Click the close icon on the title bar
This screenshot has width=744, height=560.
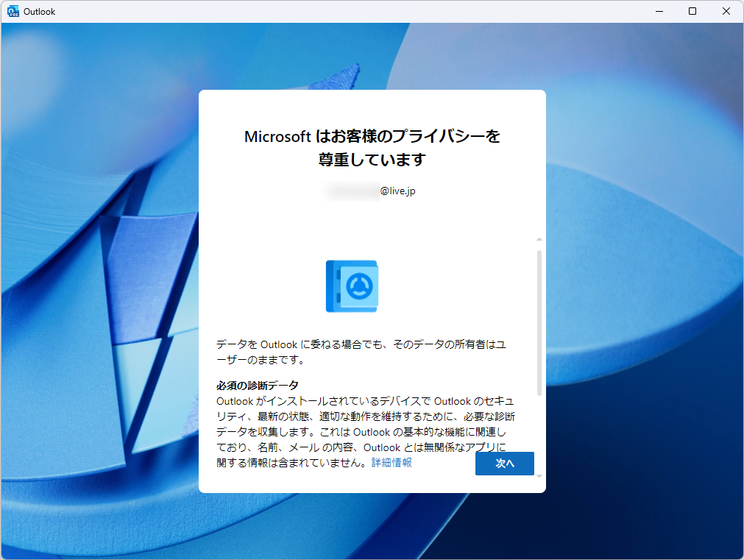[x=726, y=11]
